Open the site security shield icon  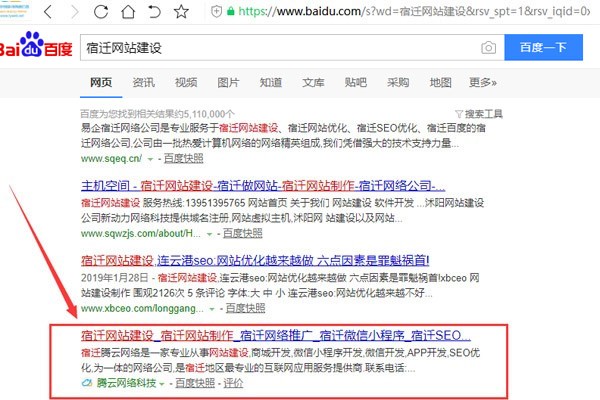click(216, 11)
